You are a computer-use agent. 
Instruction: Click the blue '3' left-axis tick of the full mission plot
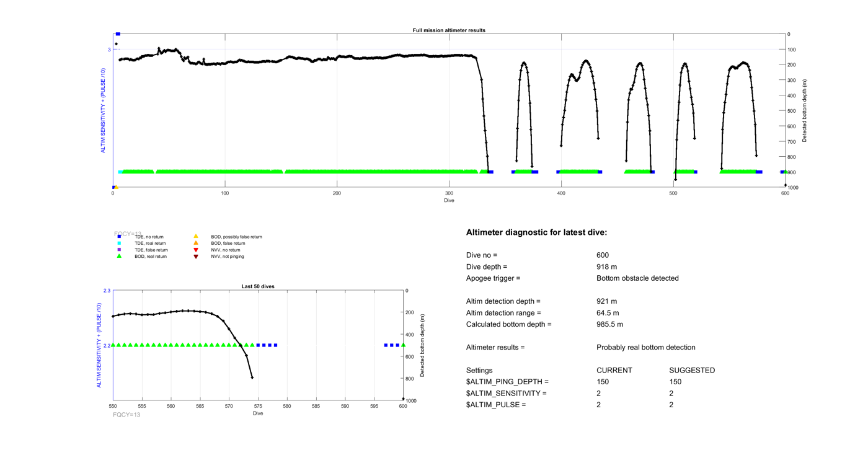(x=109, y=50)
